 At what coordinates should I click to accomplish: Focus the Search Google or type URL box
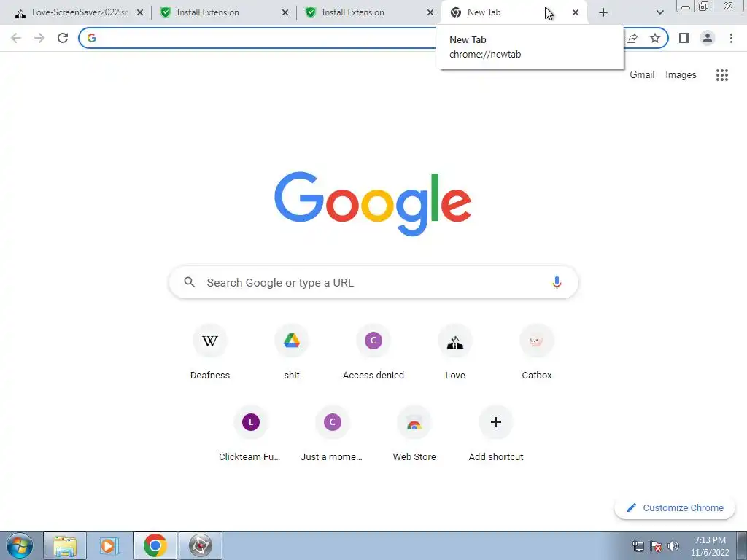373,282
